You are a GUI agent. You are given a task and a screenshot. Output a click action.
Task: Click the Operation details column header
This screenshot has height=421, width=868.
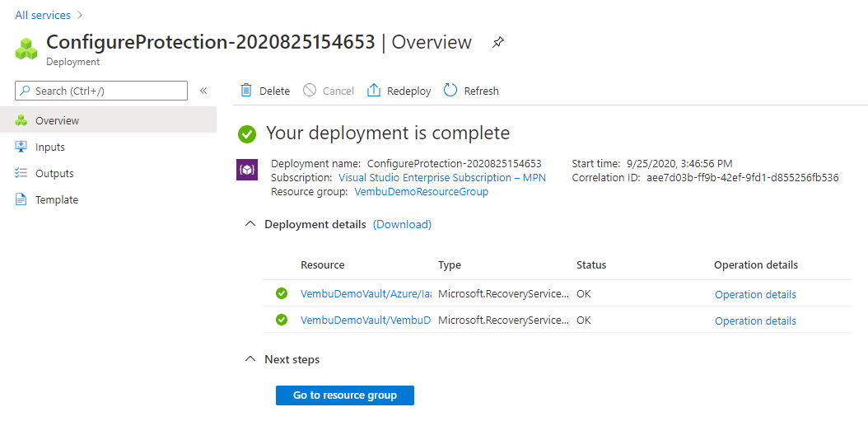[x=756, y=264]
